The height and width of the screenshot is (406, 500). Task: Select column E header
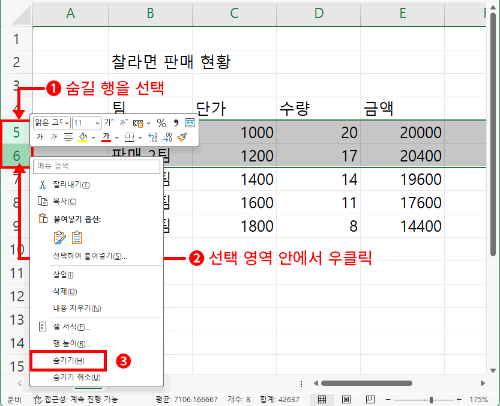[403, 13]
